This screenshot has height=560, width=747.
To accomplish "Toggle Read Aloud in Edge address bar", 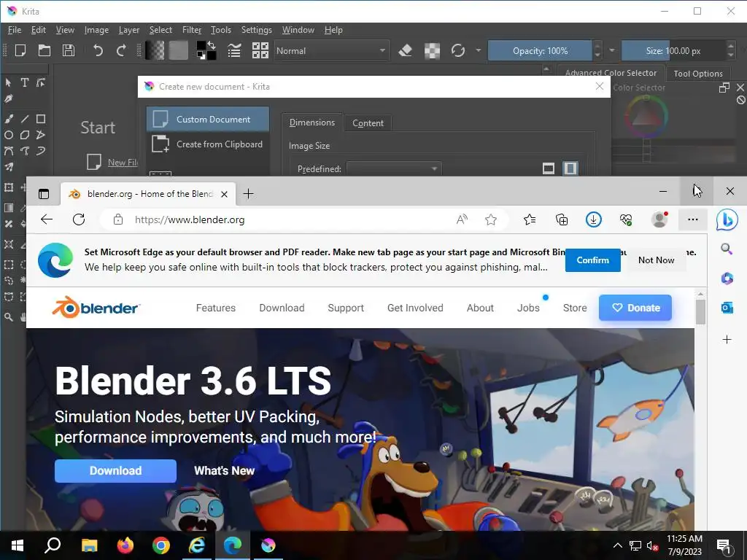I will [462, 219].
